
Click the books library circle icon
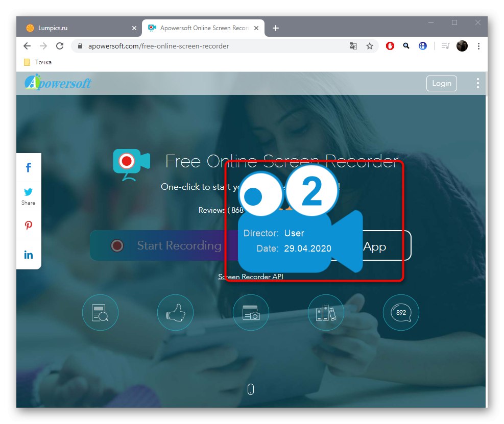pos(326,313)
